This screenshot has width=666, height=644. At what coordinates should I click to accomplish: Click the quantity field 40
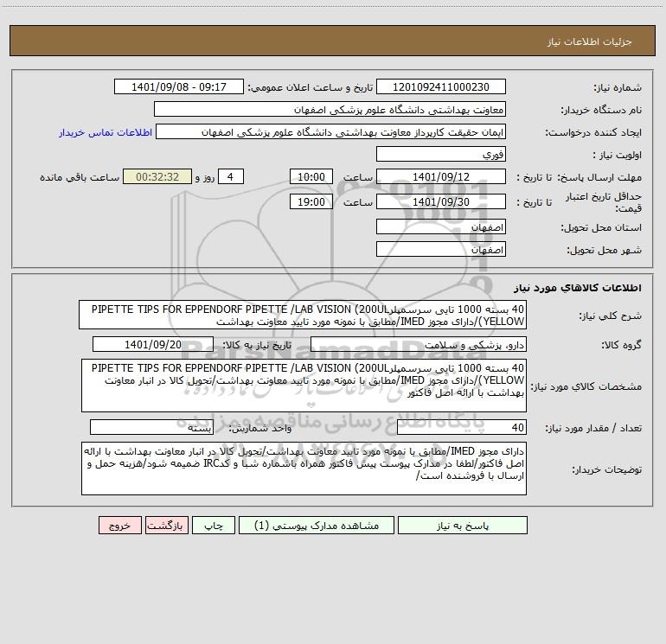(462, 428)
